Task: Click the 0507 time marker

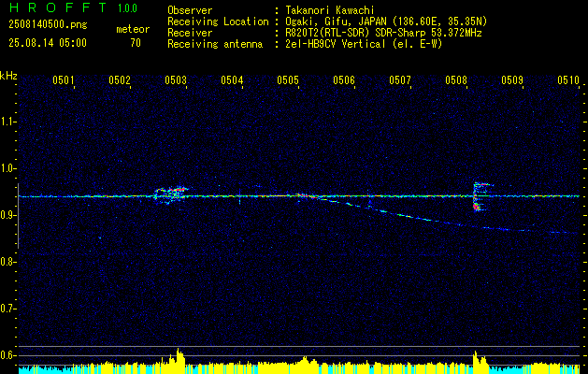Action: [400, 80]
